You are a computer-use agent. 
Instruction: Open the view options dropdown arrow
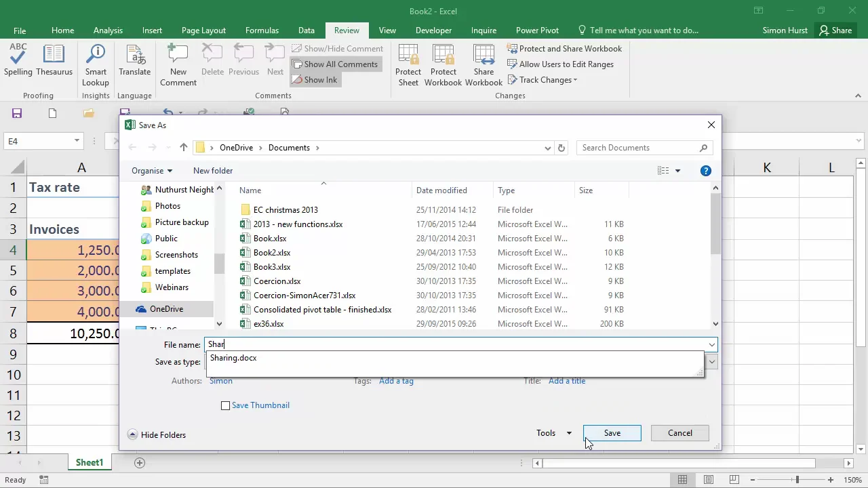[x=677, y=171]
